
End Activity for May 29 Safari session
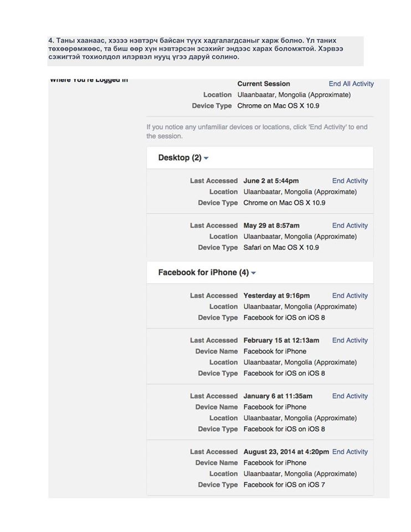[x=350, y=226]
